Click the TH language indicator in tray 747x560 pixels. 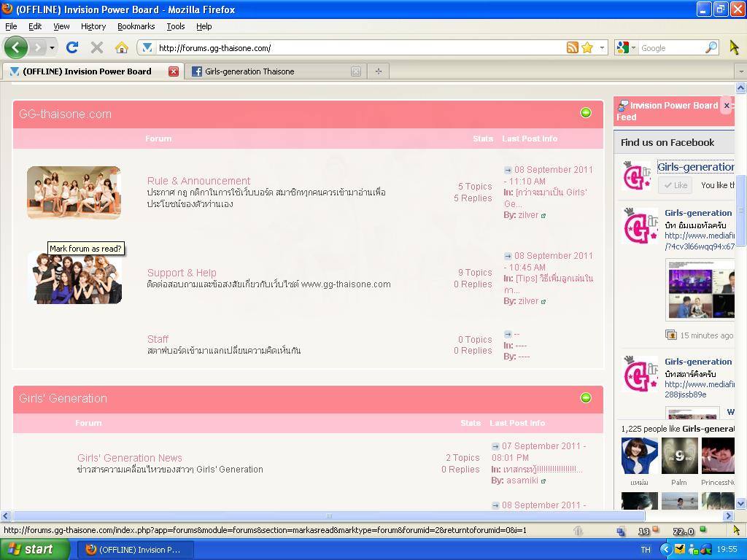coord(646,550)
